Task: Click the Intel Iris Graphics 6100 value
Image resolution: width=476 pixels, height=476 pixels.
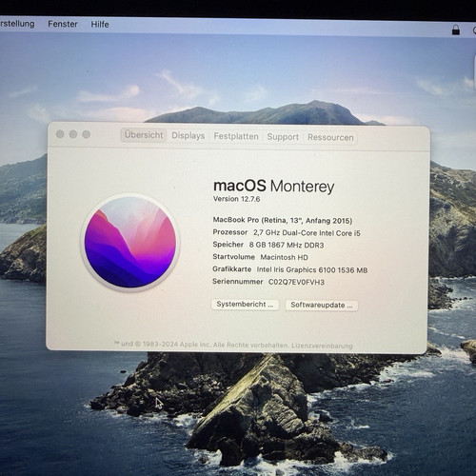Action: 312,270
